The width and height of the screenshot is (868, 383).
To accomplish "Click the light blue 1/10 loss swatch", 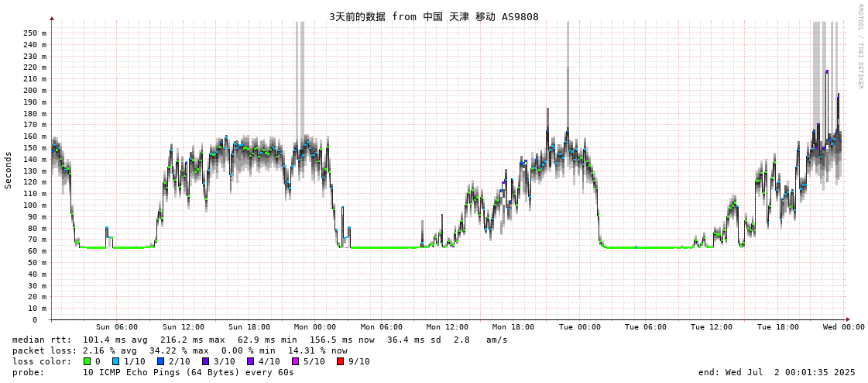I will click(x=114, y=361).
